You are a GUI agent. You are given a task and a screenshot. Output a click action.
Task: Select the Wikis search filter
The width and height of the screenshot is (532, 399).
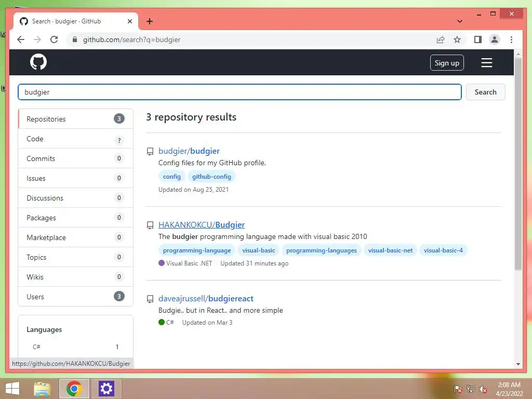click(75, 276)
